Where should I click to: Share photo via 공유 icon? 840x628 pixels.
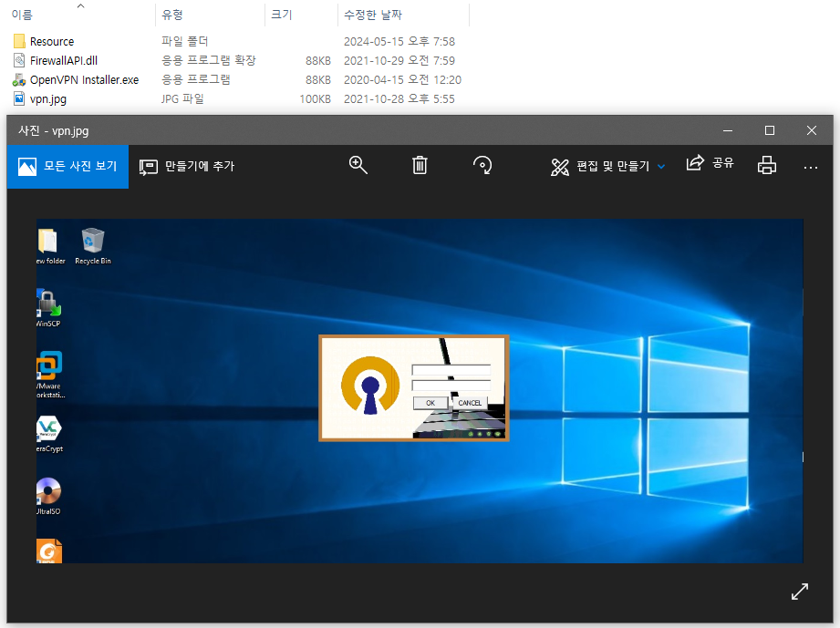pos(710,163)
